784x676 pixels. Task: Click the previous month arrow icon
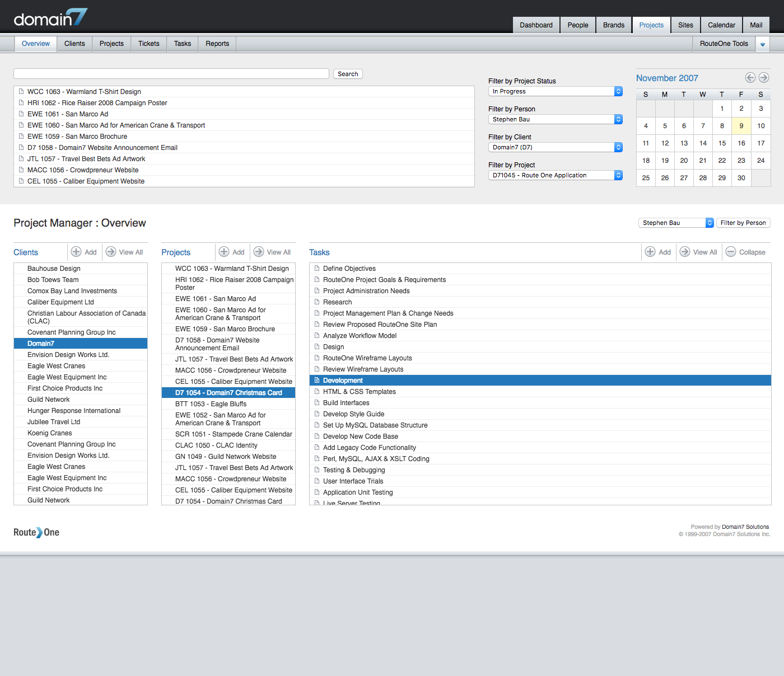pos(750,78)
